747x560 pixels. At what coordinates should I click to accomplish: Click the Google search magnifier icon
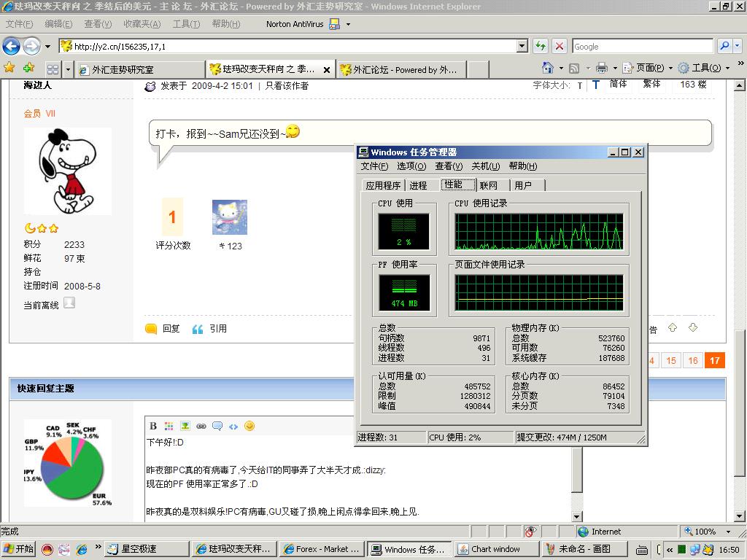(x=724, y=46)
